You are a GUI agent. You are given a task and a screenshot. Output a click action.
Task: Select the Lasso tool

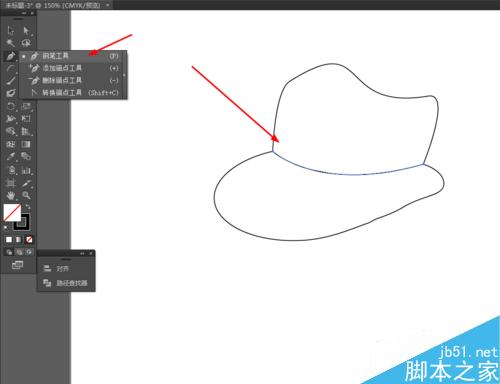(26, 43)
